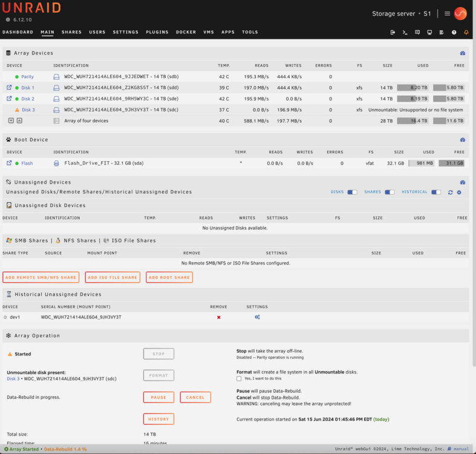Select the MAIN tab
The height and width of the screenshot is (454, 476).
click(47, 32)
